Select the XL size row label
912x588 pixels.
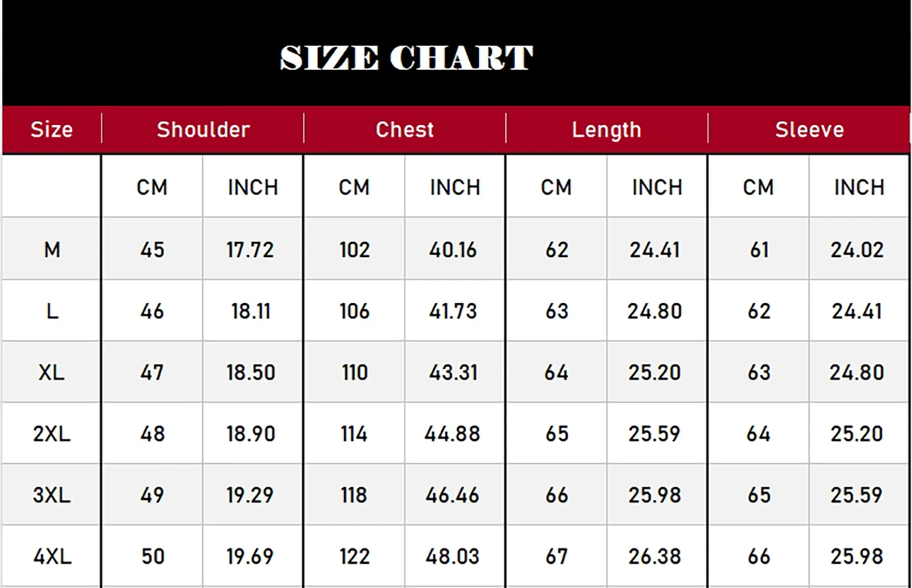pos(51,372)
